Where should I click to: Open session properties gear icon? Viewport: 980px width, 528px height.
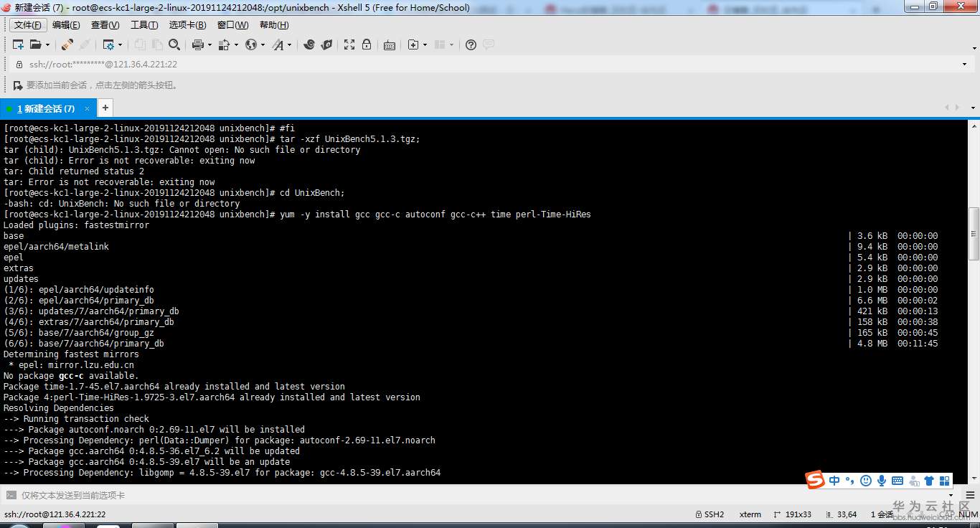tap(108, 44)
